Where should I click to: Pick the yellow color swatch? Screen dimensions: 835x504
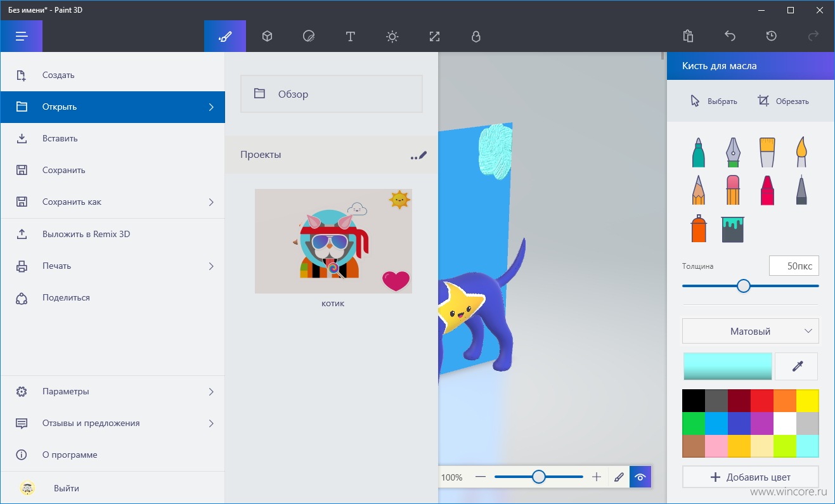coord(808,401)
